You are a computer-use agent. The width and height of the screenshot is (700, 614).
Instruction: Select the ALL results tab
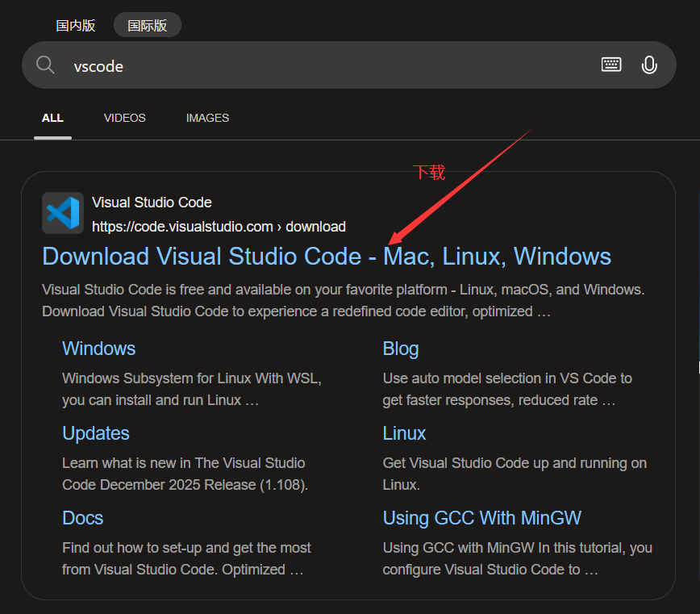(52, 118)
